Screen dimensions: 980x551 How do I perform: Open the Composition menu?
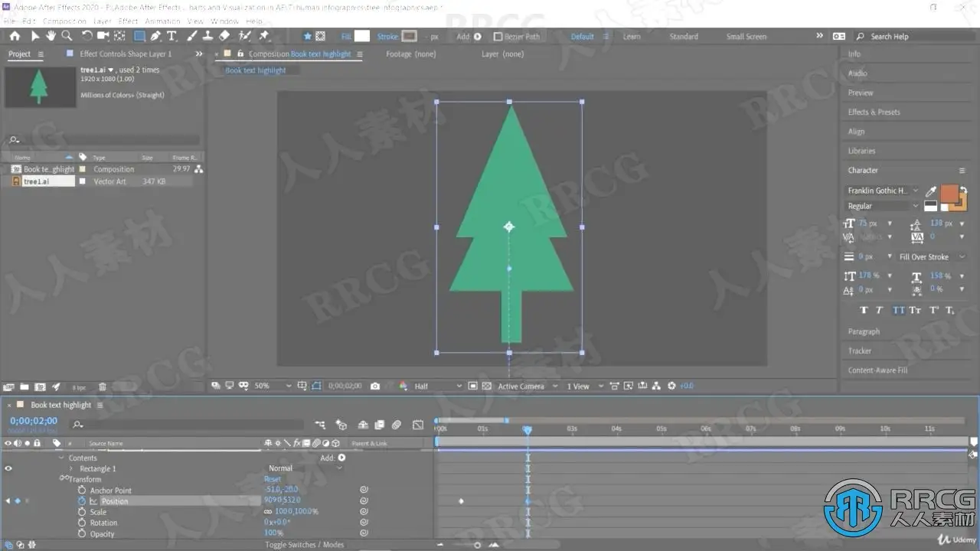tap(64, 21)
